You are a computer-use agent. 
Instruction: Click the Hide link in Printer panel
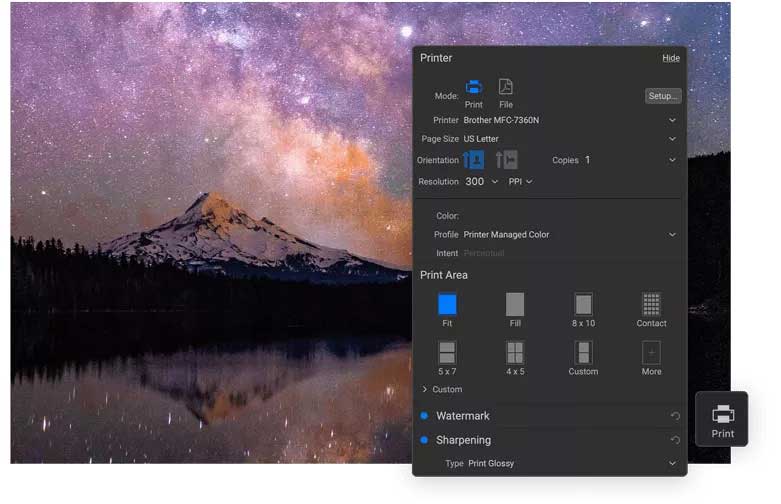(x=671, y=58)
